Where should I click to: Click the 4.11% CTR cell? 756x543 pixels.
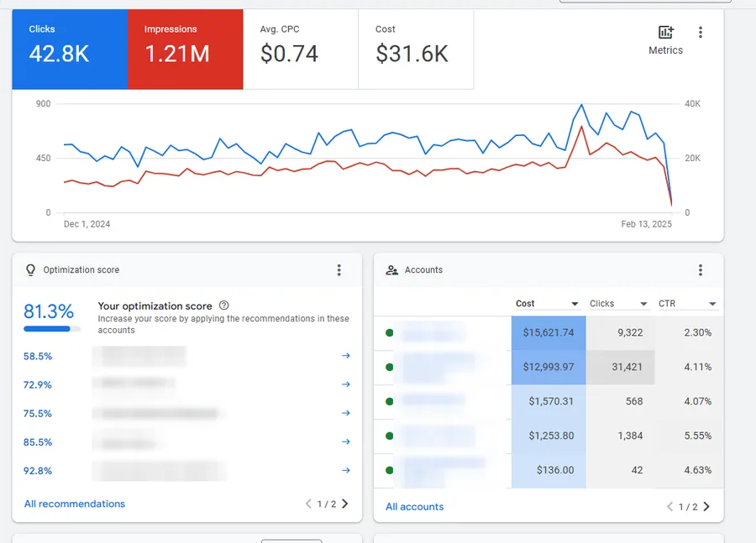[x=689, y=367]
